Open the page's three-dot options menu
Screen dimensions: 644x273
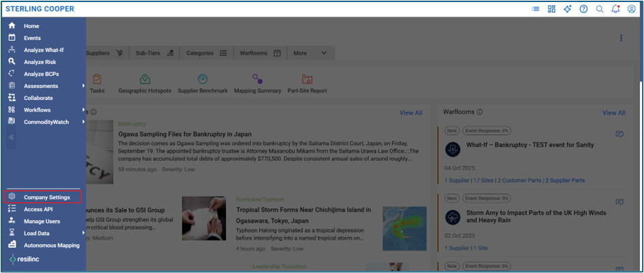tap(621, 37)
